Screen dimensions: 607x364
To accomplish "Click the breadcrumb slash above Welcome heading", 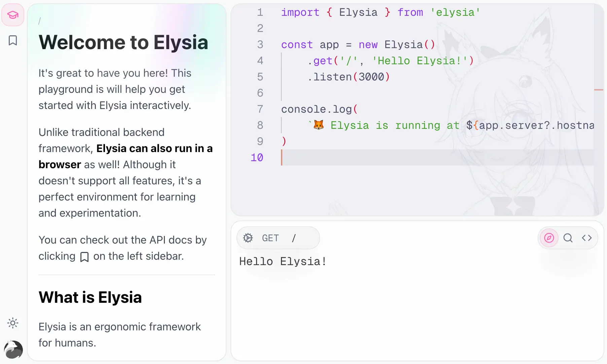I will pyautogui.click(x=39, y=21).
